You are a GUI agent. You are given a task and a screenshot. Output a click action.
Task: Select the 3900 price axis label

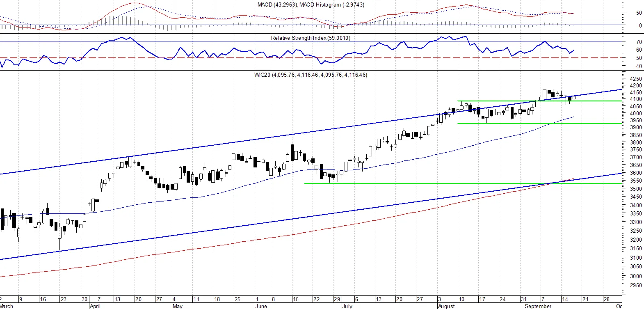(x=636, y=127)
